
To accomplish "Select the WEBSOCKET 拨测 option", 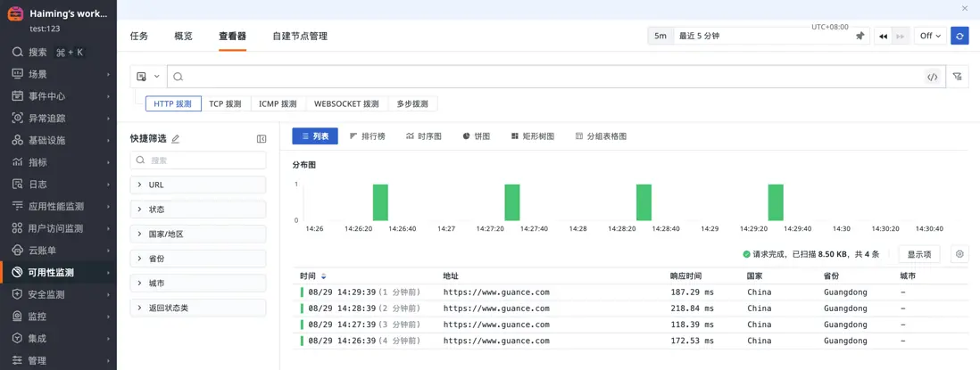I will 346,104.
